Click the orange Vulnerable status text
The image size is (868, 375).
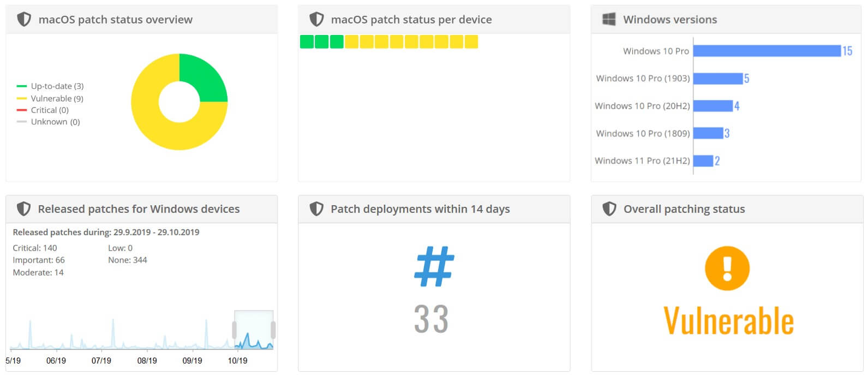728,320
